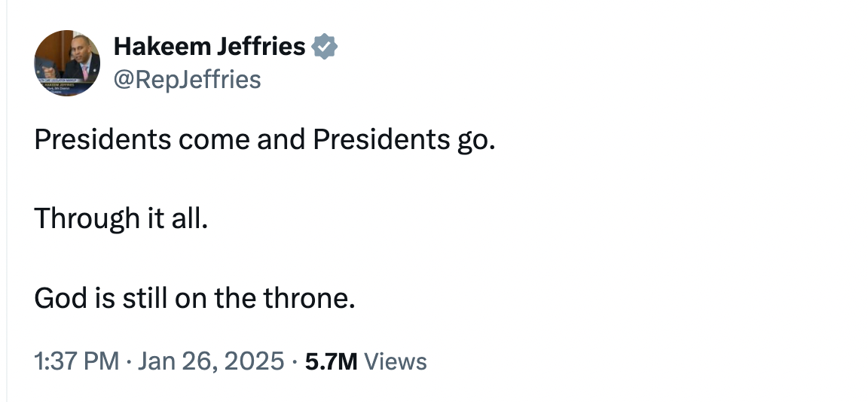Click the blue verified checkmark badge
The height and width of the screenshot is (402, 868).
pos(325,47)
